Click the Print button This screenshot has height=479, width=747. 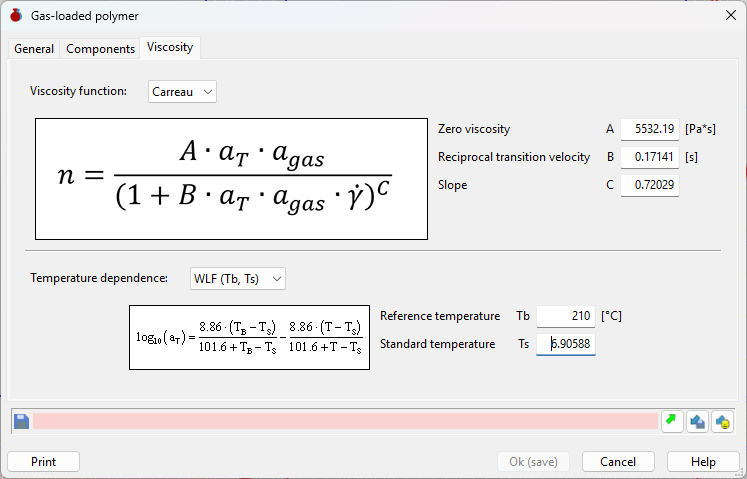pos(43,461)
